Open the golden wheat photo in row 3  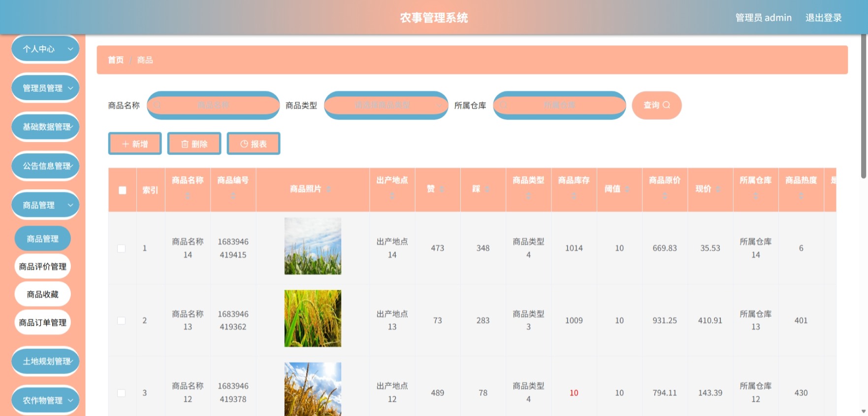point(313,389)
